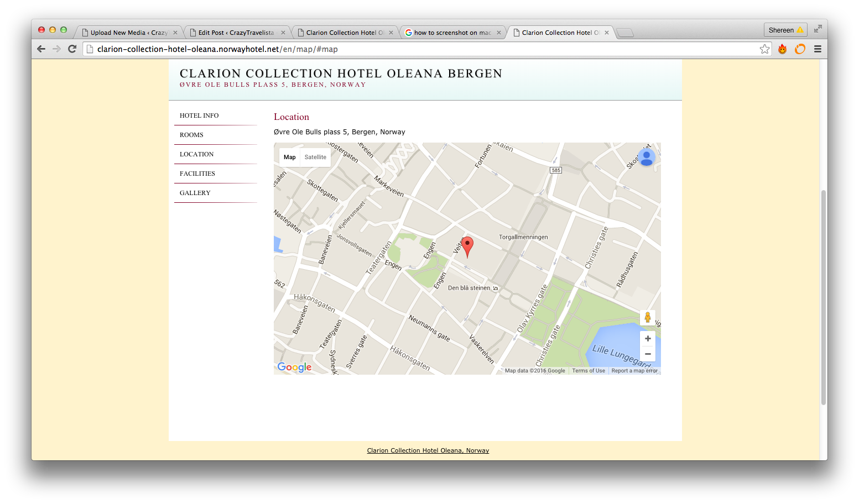Click the Google sign-in avatar on map
This screenshot has width=859, height=504.
[646, 158]
